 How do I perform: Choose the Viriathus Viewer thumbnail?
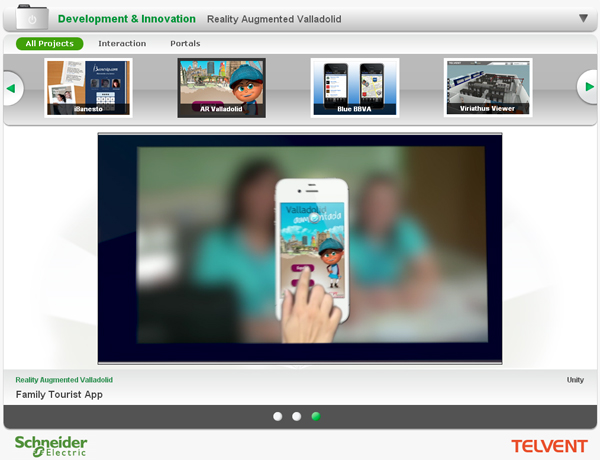point(488,88)
